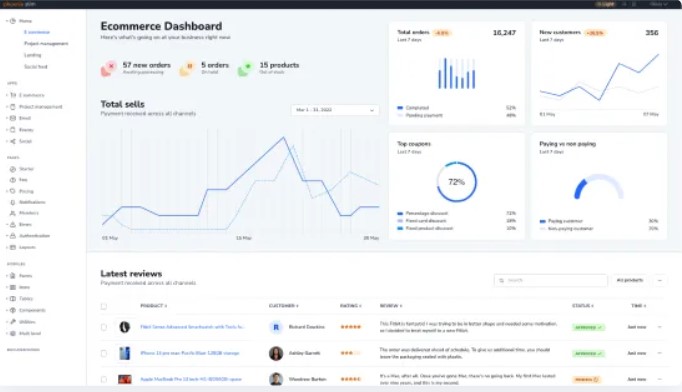Click the E-commerce cart icon under Apps

13,95
